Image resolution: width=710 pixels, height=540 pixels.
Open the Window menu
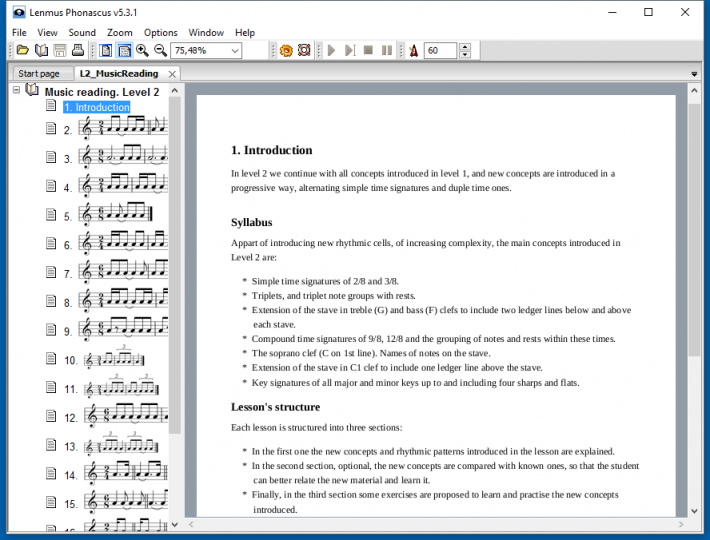[x=206, y=33]
